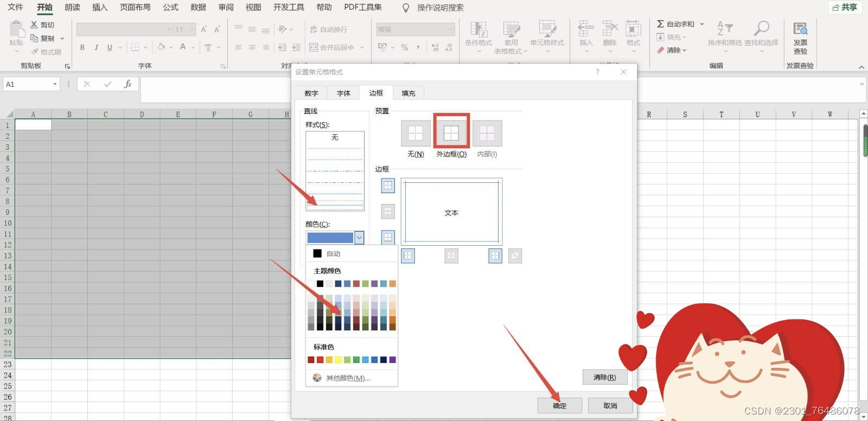This screenshot has height=421, width=868.
Task: Open the font name dropdown
Action: [x=169, y=29]
